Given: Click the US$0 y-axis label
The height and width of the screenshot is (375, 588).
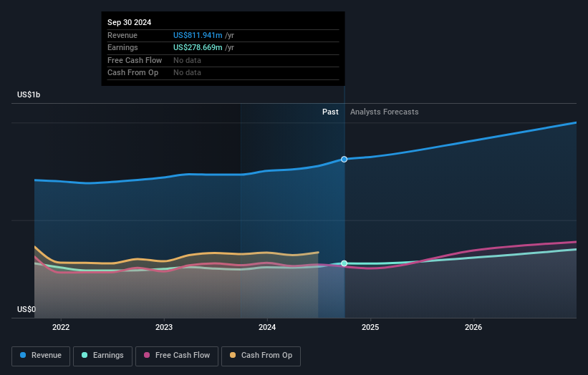Looking at the screenshot, I should pos(26,309).
